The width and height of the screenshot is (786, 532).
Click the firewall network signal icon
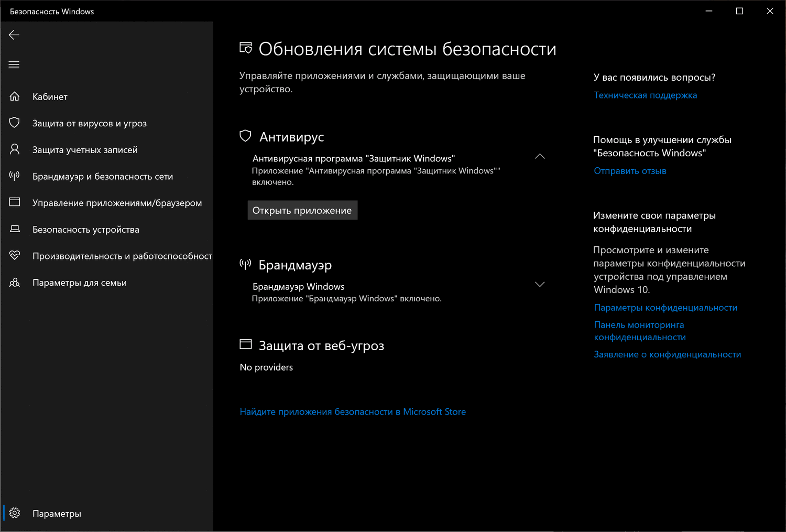(x=15, y=176)
